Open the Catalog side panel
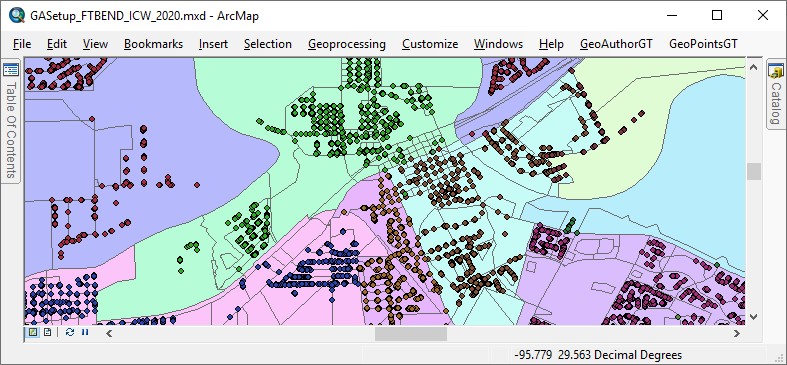 point(776,95)
